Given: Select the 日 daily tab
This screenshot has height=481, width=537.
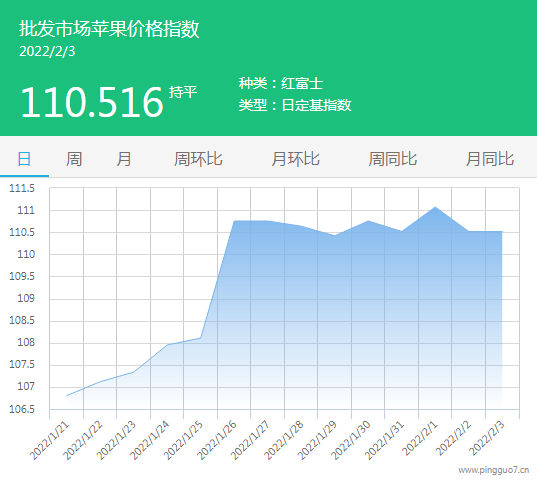Looking at the screenshot, I should click(24, 159).
